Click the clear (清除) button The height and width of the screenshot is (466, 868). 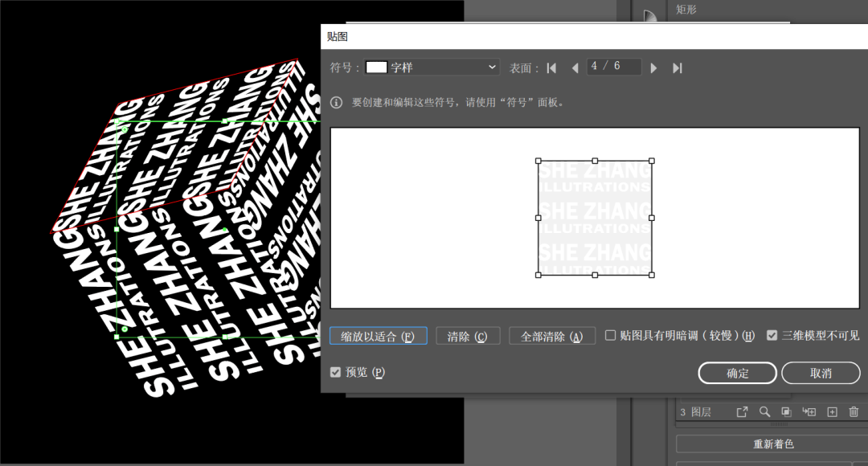coord(468,336)
